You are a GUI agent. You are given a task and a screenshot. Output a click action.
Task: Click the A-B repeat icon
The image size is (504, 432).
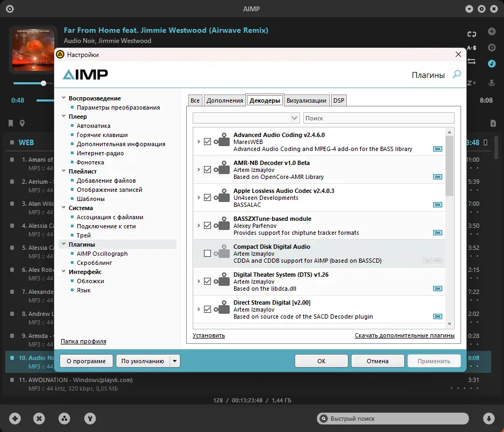click(472, 48)
